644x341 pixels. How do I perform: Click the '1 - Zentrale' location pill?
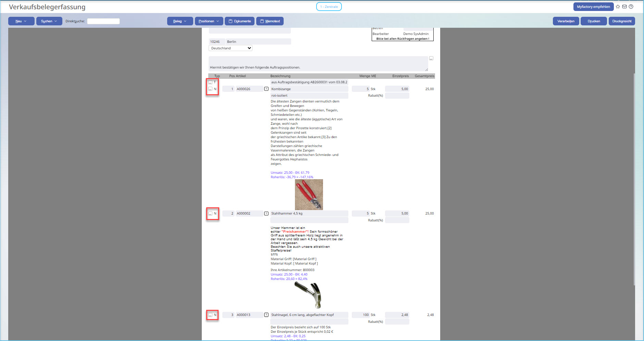coord(329,7)
